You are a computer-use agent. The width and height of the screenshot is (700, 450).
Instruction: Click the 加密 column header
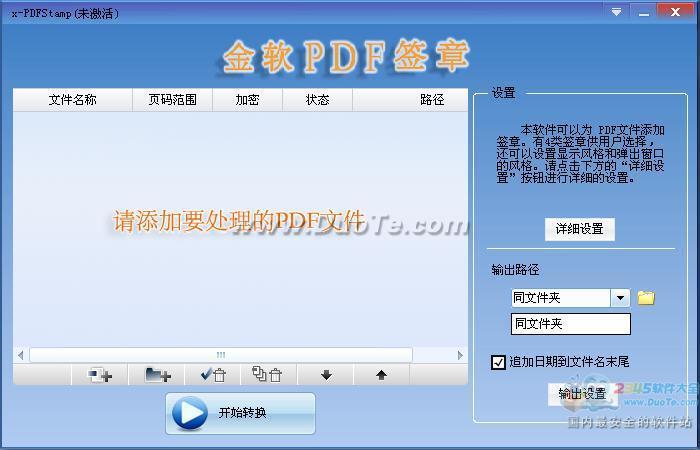[x=247, y=100]
